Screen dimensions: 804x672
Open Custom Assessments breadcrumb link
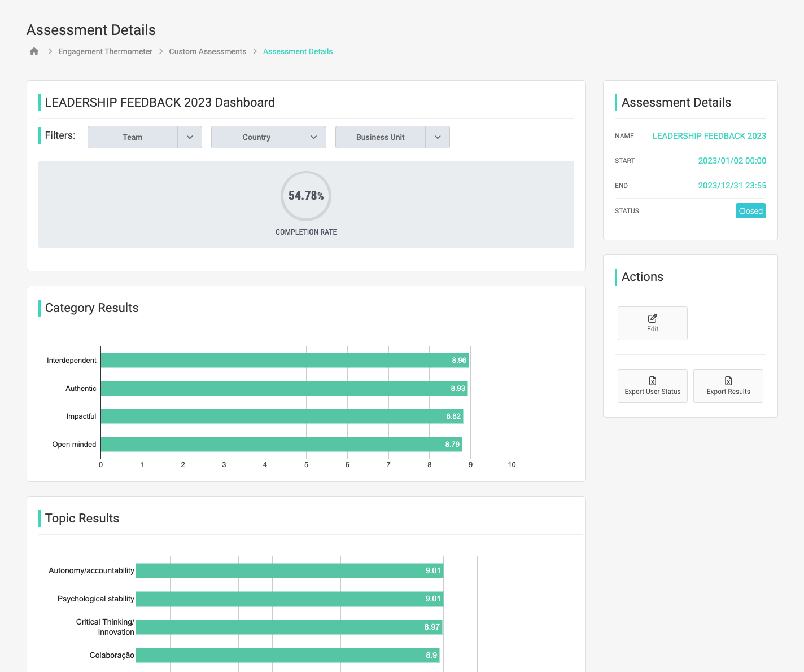(207, 51)
